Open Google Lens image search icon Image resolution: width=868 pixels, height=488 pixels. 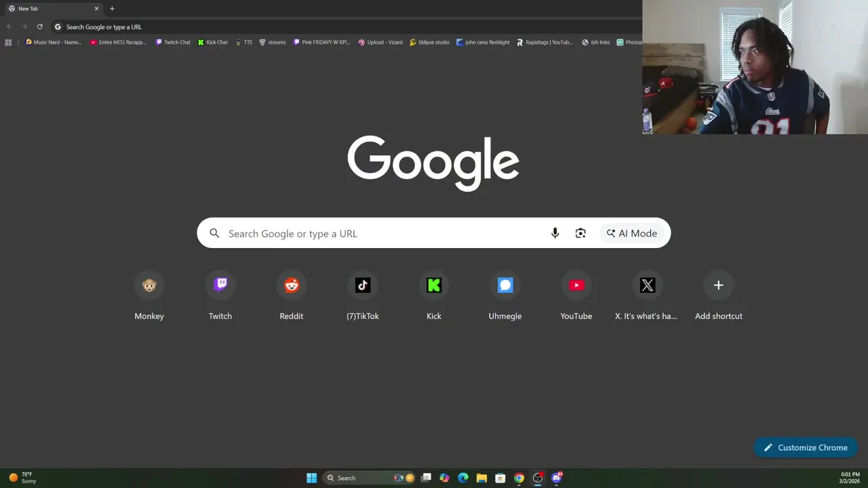580,233
